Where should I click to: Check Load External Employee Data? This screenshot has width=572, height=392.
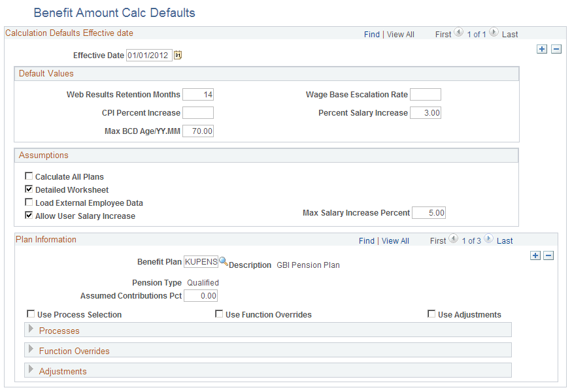point(29,203)
